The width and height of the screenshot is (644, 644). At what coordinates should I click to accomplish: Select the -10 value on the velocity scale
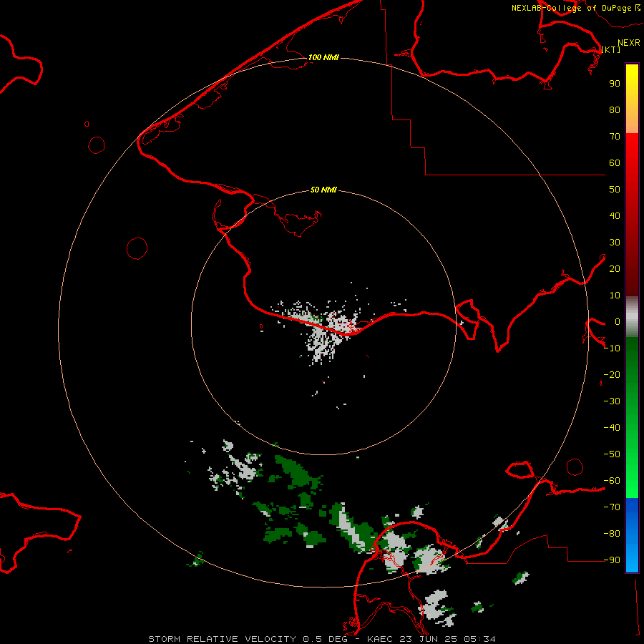(x=612, y=348)
